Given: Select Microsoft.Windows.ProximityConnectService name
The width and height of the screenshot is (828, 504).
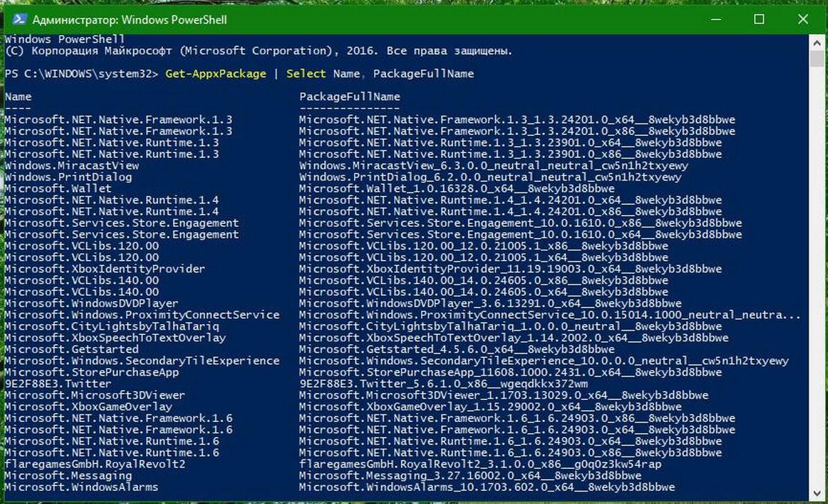Looking at the screenshot, I should point(142,315).
